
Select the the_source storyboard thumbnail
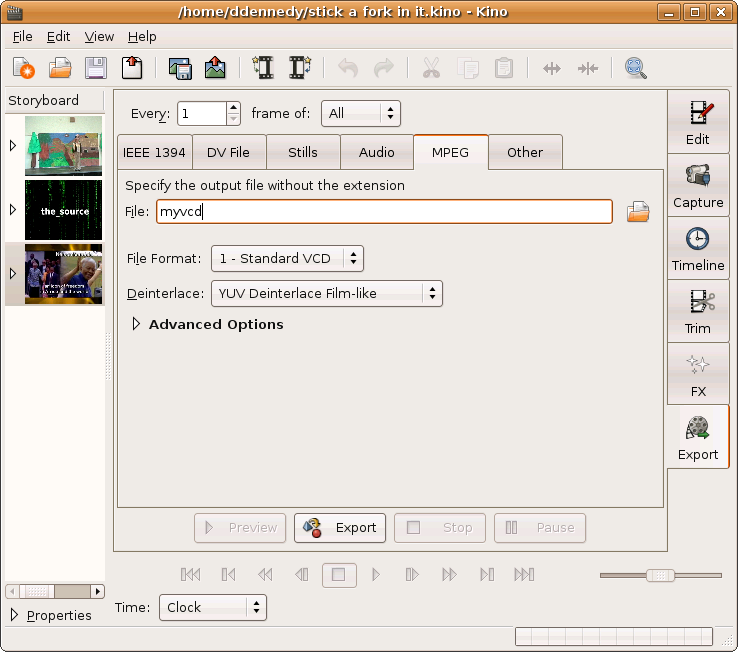[x=63, y=210]
